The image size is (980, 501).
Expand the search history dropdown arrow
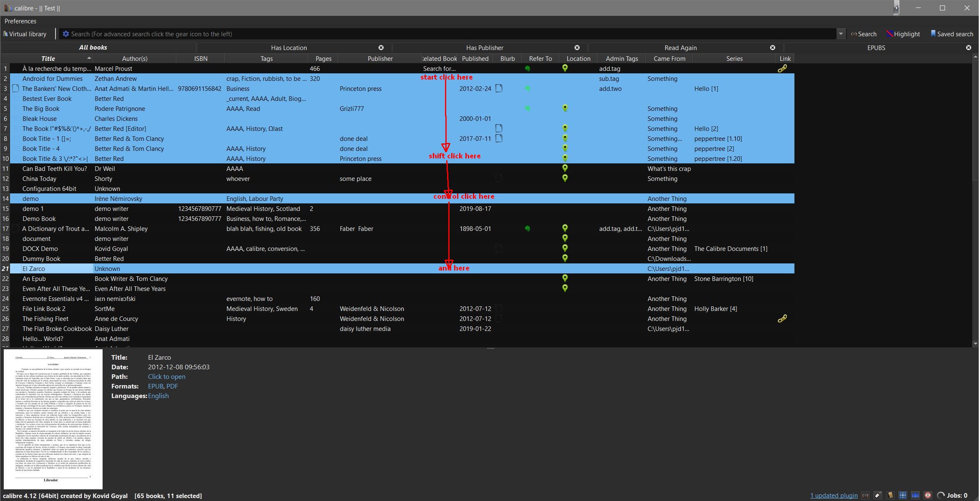pos(841,34)
